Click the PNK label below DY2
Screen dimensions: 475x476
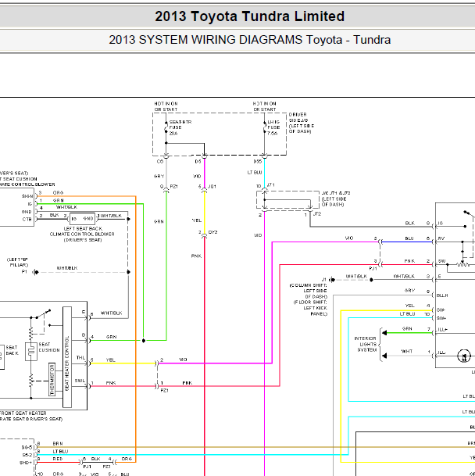coord(196,256)
